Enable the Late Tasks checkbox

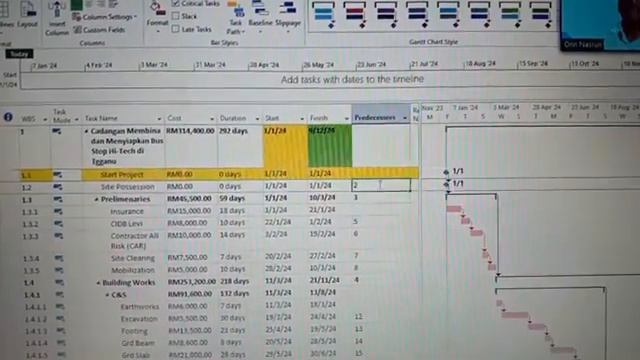point(176,29)
